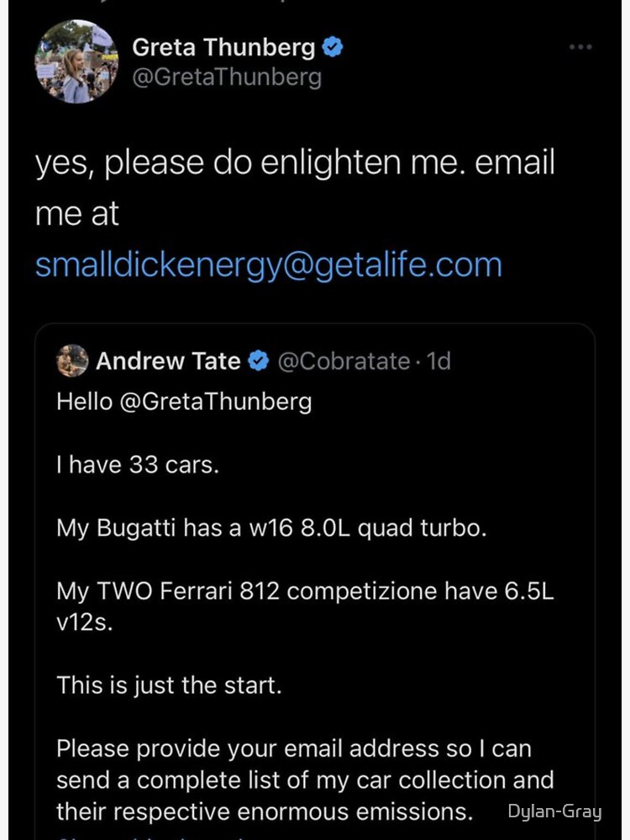Click the Bugatti w16 8.0L quad turbo line

point(271,528)
